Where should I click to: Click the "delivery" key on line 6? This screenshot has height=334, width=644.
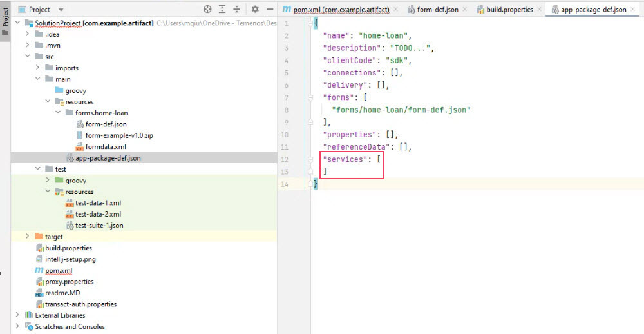click(345, 85)
